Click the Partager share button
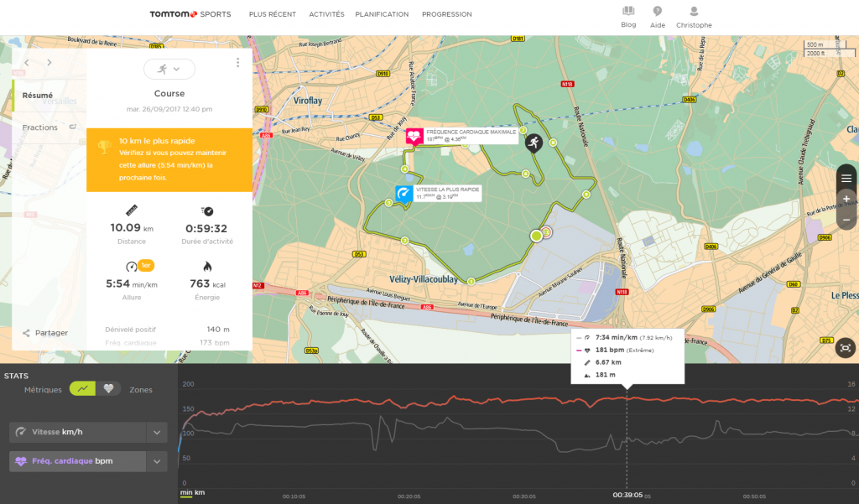Image resolution: width=859 pixels, height=504 pixels. [x=45, y=333]
